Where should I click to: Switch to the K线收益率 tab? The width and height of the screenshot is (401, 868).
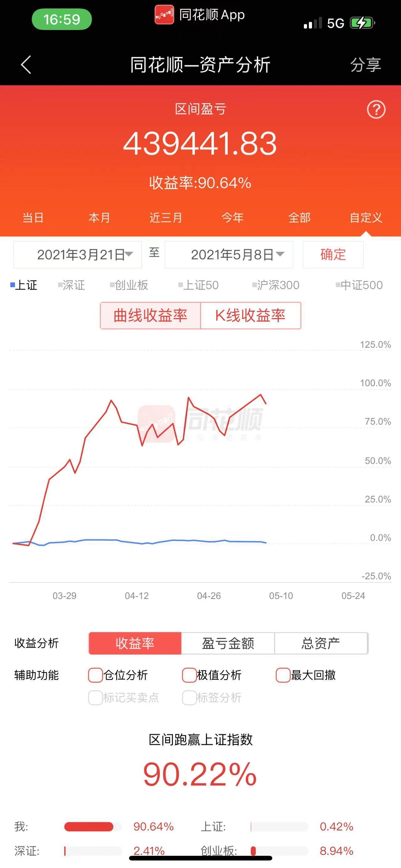point(251,315)
